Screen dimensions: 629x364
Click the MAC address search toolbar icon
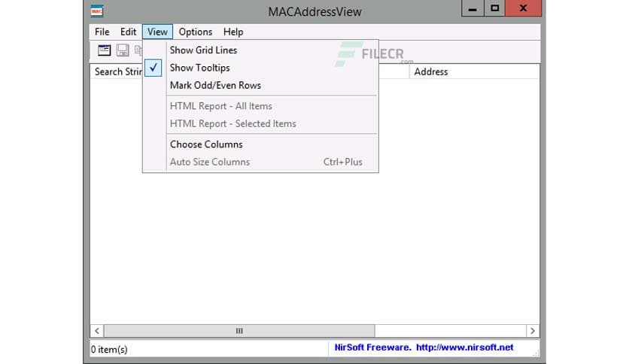(x=105, y=50)
